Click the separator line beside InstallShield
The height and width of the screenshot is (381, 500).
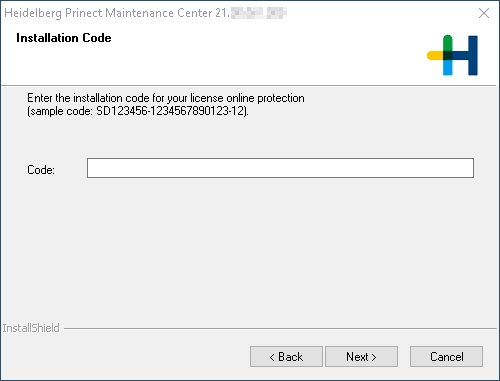click(280, 328)
